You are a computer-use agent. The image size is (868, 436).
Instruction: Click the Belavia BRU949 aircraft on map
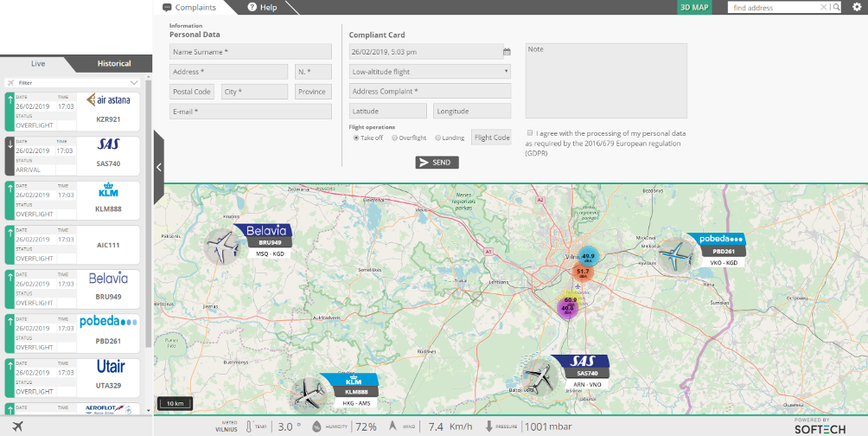(225, 246)
